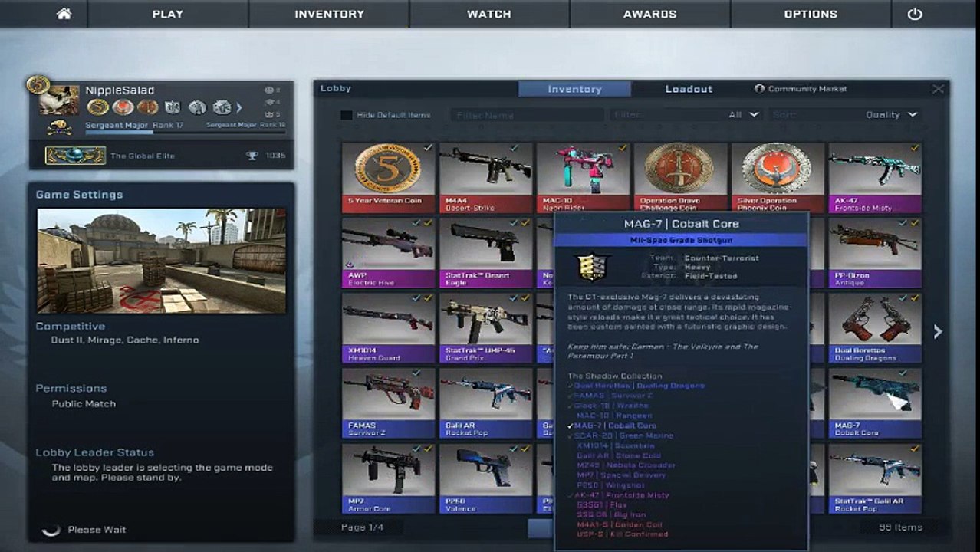Switch to the Loadout tab
Viewport: 980px width, 552px height.
click(689, 89)
